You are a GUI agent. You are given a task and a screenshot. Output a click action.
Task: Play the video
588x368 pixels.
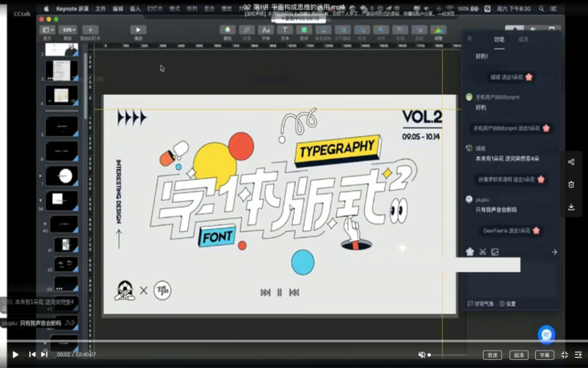point(16,355)
